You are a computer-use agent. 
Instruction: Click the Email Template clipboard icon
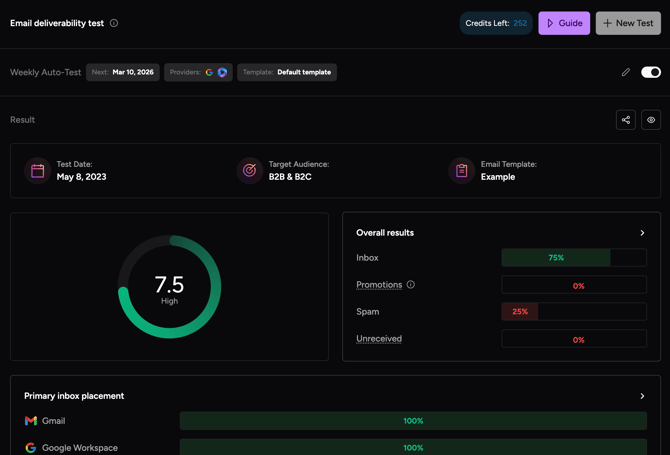(x=462, y=171)
